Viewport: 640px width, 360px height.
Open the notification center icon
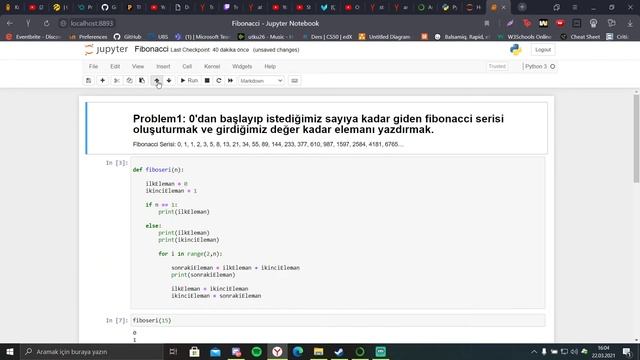click(x=627, y=351)
